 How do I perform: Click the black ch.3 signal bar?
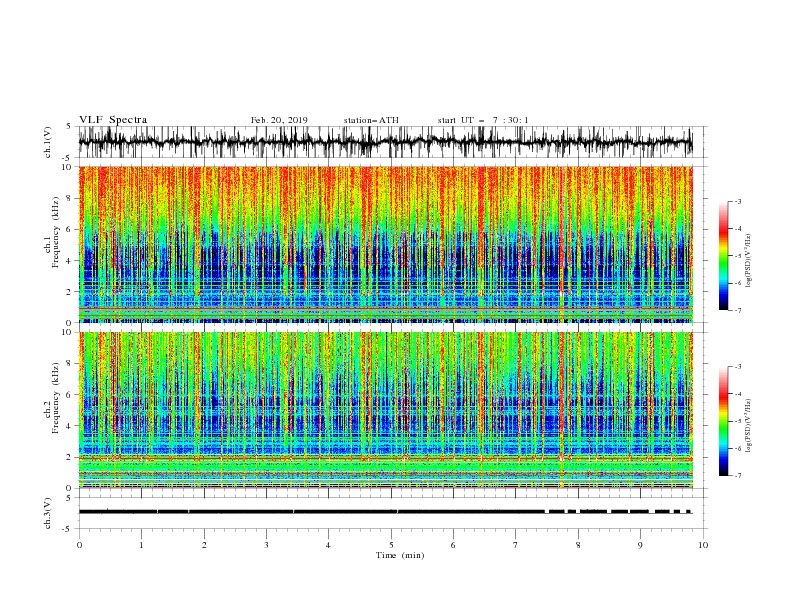click(x=385, y=512)
